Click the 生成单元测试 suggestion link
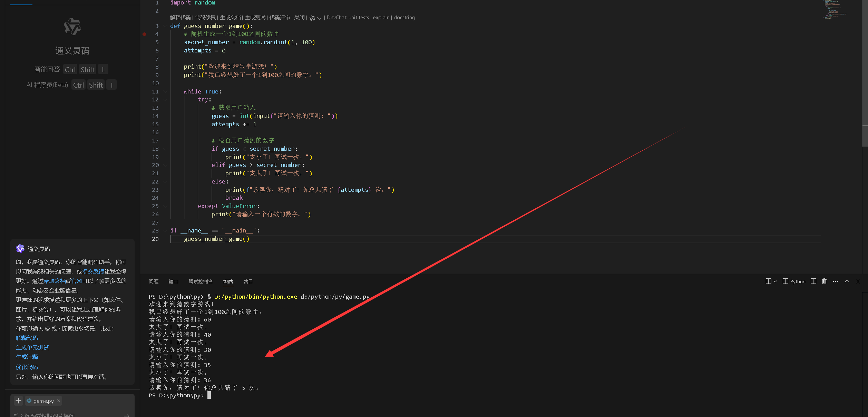 pos(32,348)
